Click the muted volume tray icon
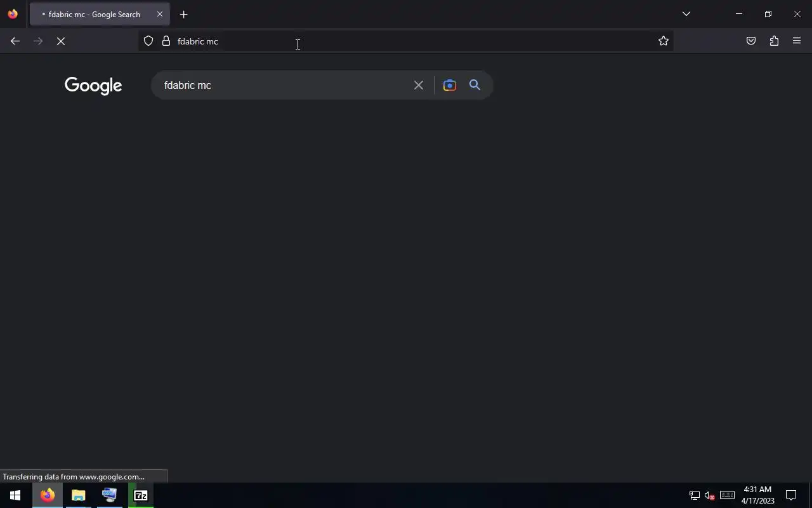This screenshot has height=508, width=812. click(710, 495)
